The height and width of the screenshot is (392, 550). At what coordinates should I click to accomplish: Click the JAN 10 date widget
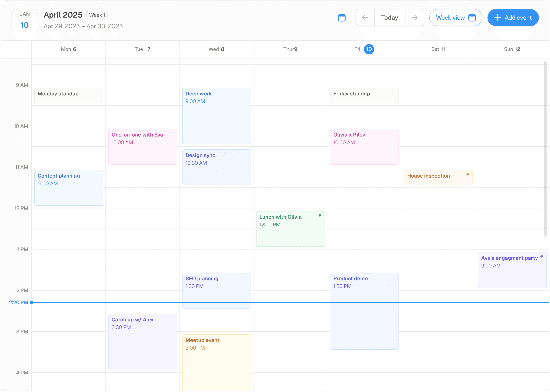click(25, 20)
